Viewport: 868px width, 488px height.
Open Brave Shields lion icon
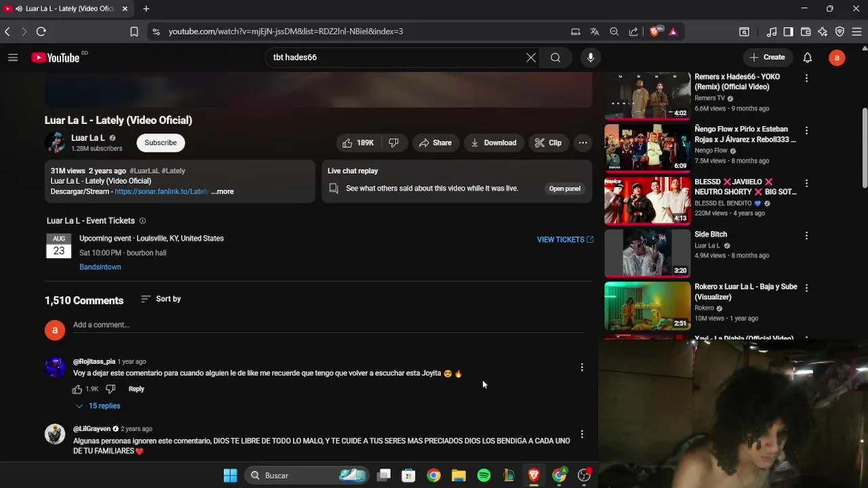pyautogui.click(x=654, y=31)
